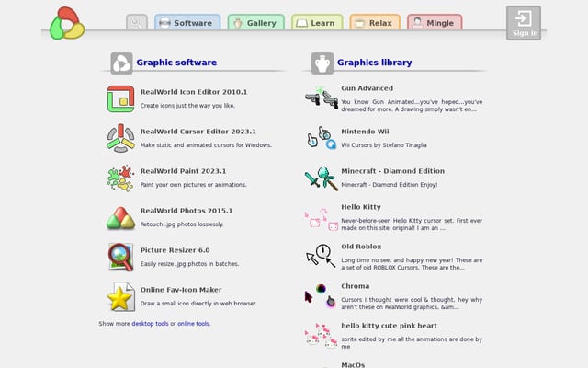The width and height of the screenshot is (588, 368).
Task: Switch to the Software tab
Action: click(x=187, y=22)
